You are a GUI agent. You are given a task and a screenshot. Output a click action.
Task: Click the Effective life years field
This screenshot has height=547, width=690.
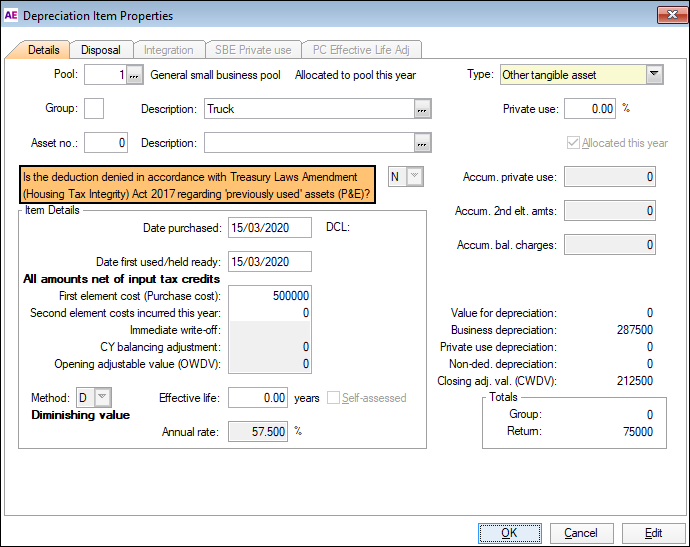(258, 398)
